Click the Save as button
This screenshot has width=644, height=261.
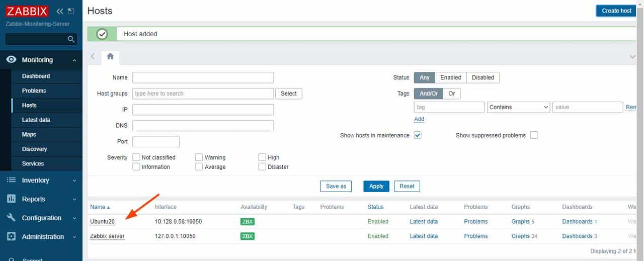pos(336,186)
